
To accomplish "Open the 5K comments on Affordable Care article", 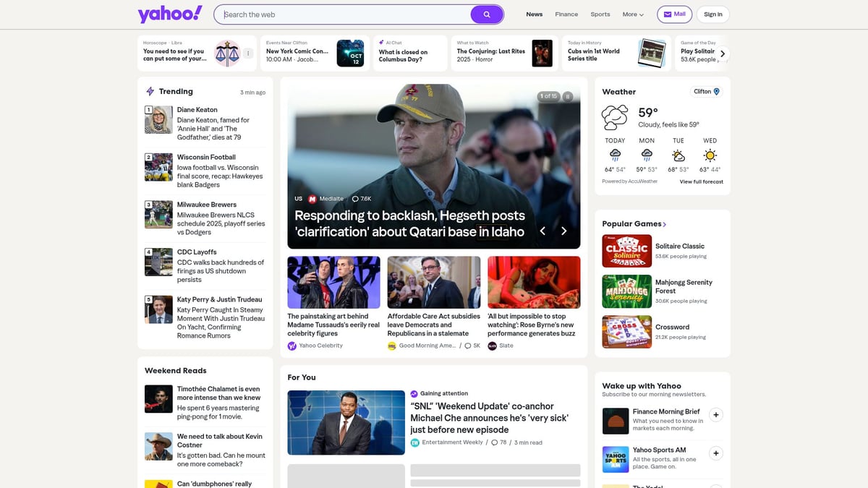I will coord(472,346).
